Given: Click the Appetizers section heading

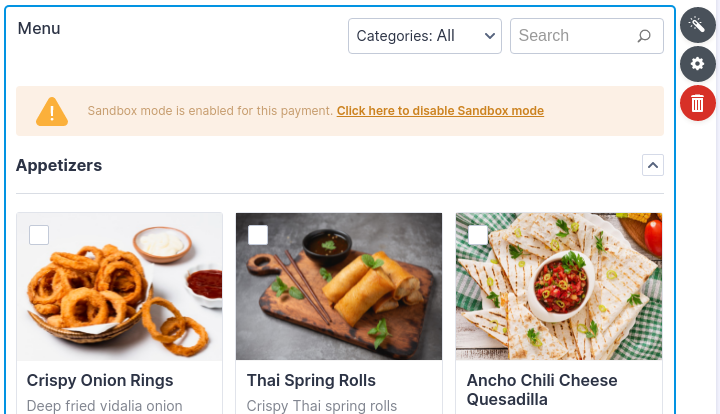Looking at the screenshot, I should (59, 165).
